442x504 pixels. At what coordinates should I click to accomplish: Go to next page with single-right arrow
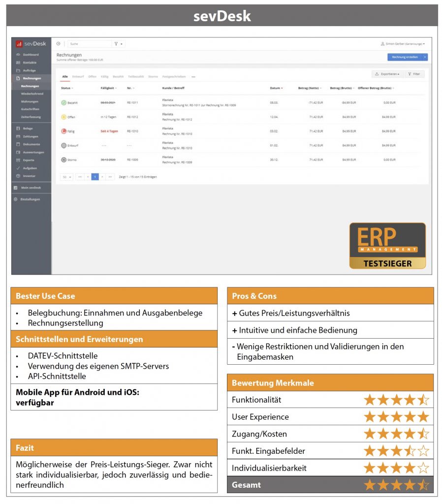102,177
